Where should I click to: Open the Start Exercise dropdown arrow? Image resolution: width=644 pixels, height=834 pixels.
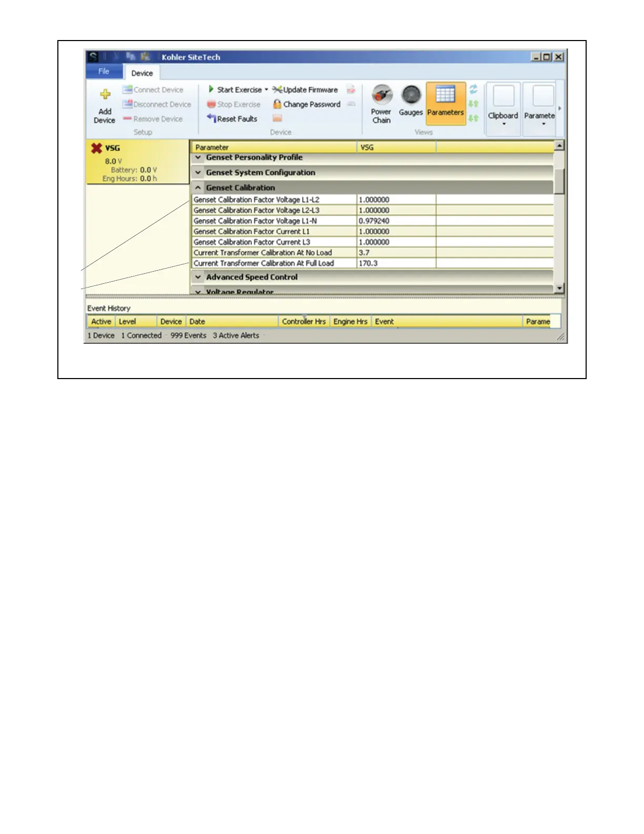pyautogui.click(x=266, y=90)
